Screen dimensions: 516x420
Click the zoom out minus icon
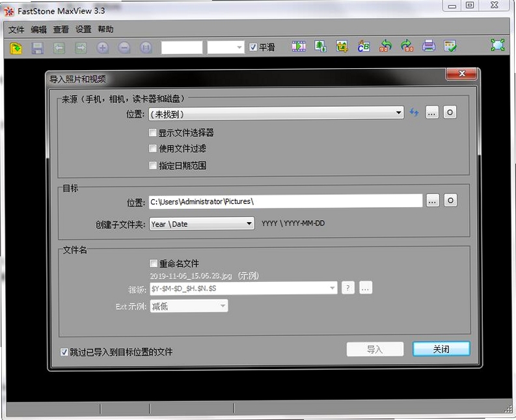click(x=124, y=48)
